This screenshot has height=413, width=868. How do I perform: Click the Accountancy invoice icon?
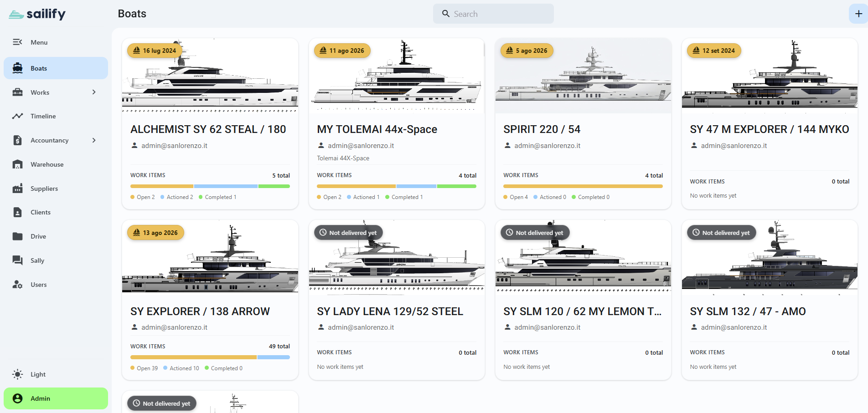tap(17, 140)
